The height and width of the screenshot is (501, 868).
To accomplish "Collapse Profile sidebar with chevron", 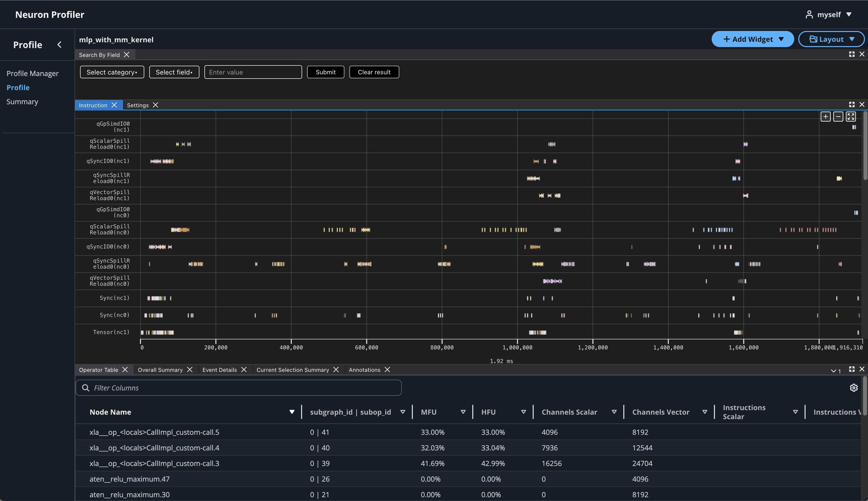I will point(59,45).
